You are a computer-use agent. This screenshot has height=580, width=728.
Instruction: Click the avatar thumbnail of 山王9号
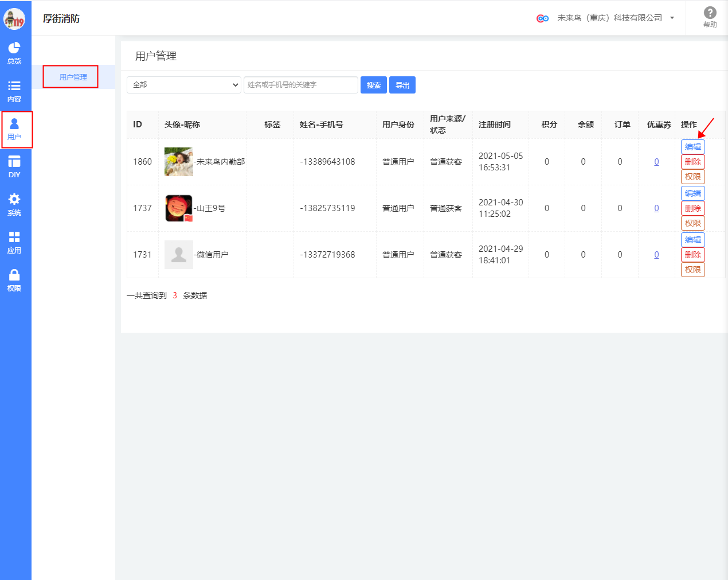coord(178,208)
